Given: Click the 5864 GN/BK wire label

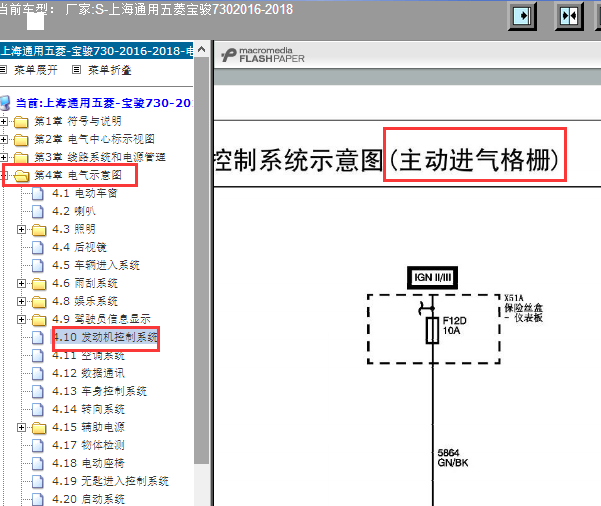Looking at the screenshot, I should tap(453, 458).
